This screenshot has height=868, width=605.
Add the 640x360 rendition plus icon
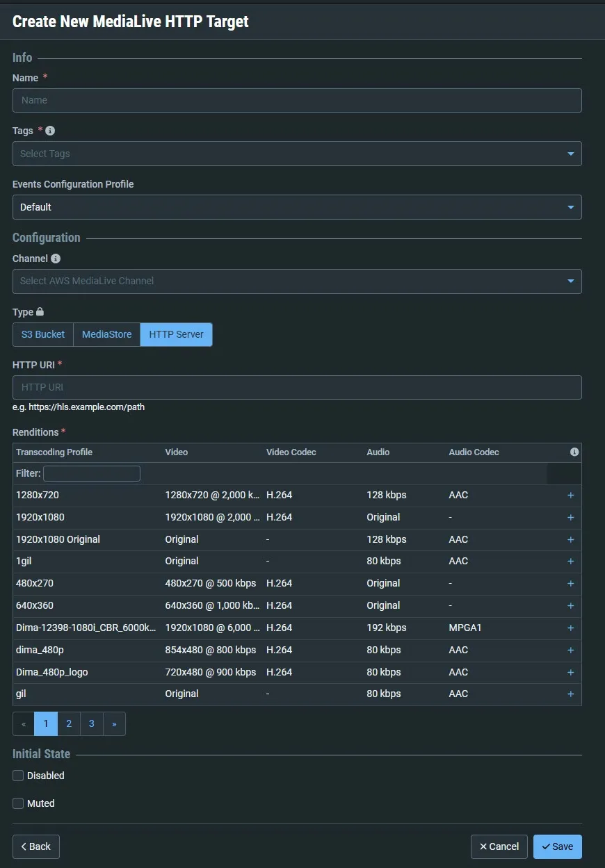point(571,606)
